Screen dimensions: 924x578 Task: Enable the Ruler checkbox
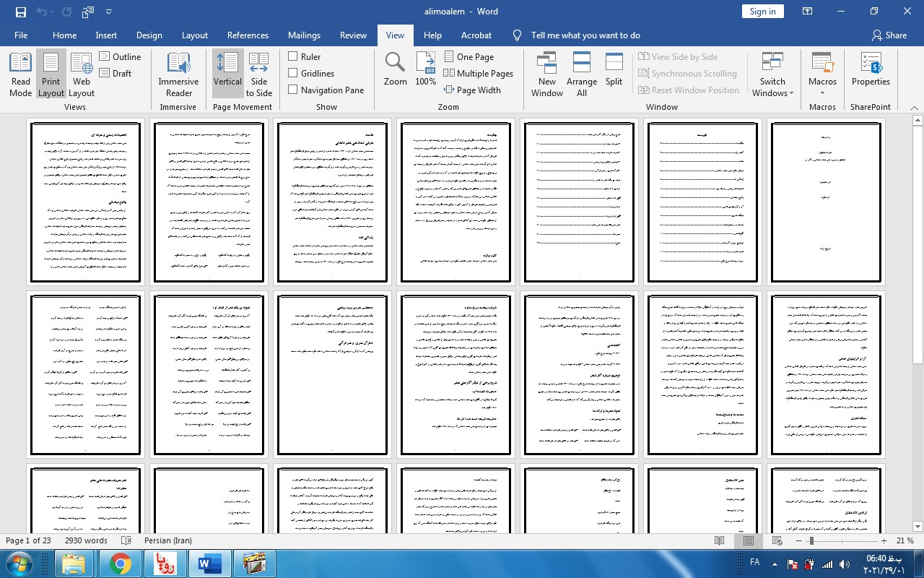[293, 56]
